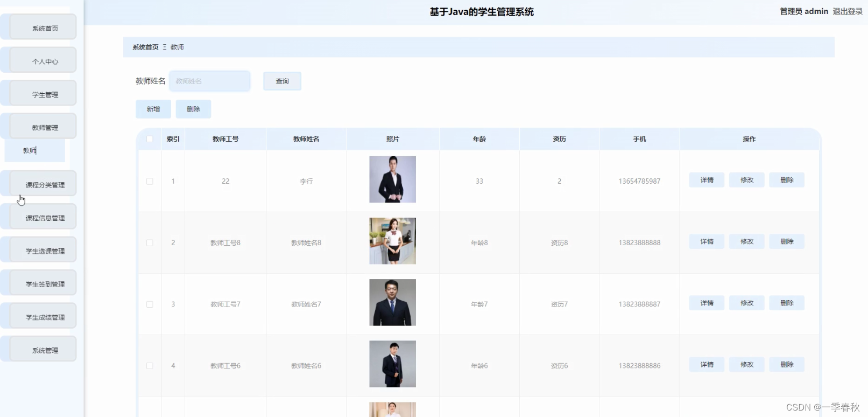Select cell 教师工号8
868x417 pixels.
[x=225, y=242]
